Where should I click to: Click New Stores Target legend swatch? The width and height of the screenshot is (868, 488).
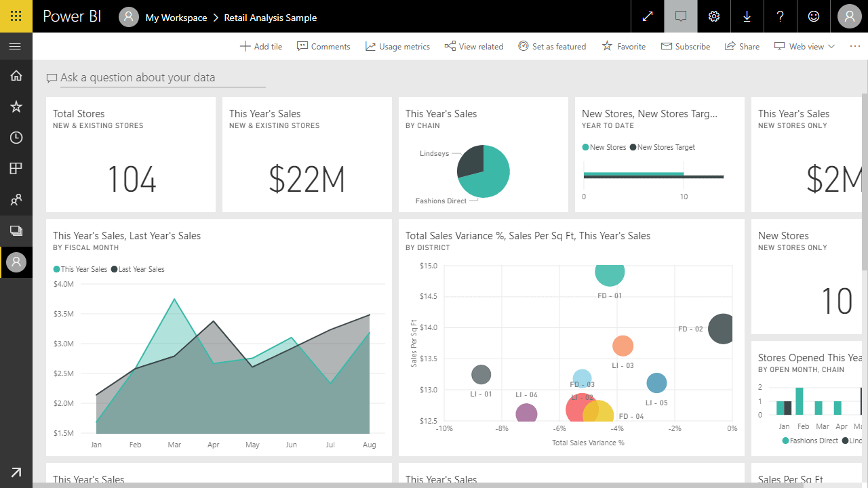[633, 147]
